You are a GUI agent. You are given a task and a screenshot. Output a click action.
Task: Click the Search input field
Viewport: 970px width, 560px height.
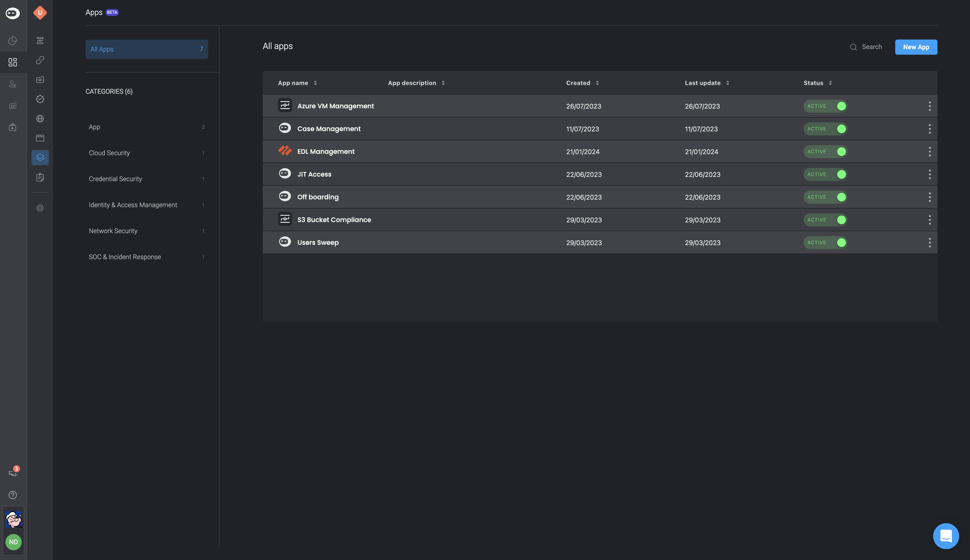point(871,47)
